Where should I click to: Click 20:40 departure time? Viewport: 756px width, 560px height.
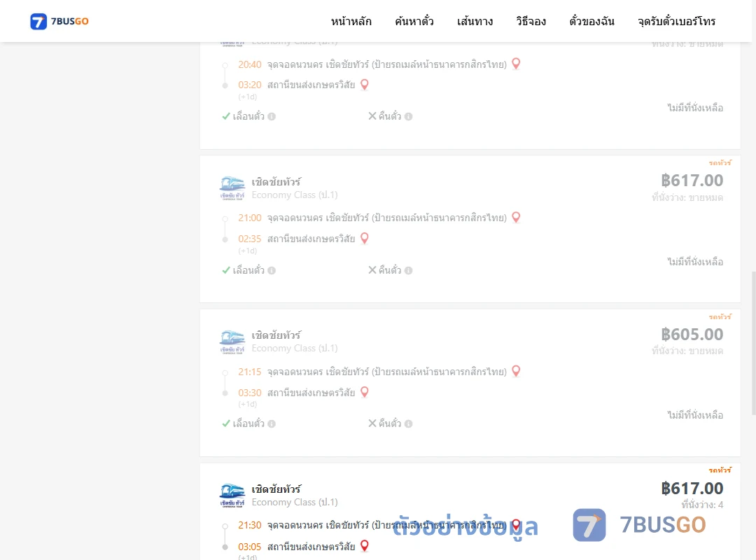point(250,64)
